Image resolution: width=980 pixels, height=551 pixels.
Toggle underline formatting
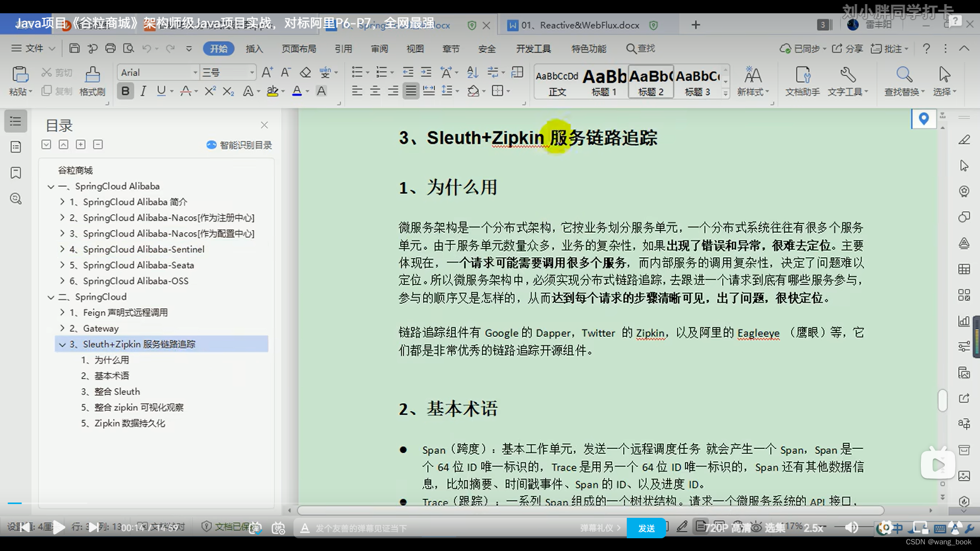(x=161, y=91)
